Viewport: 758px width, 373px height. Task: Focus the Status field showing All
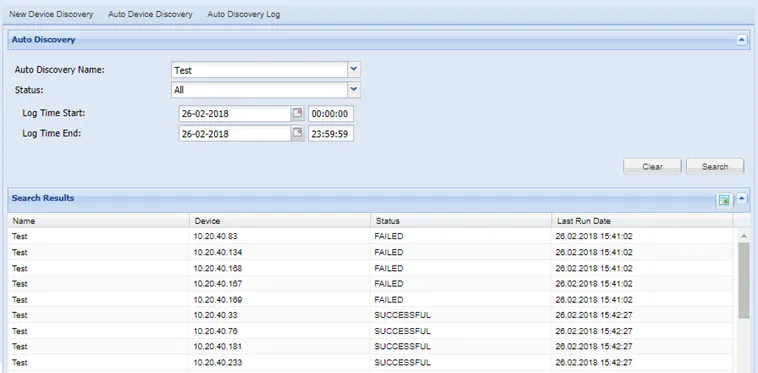click(260, 90)
